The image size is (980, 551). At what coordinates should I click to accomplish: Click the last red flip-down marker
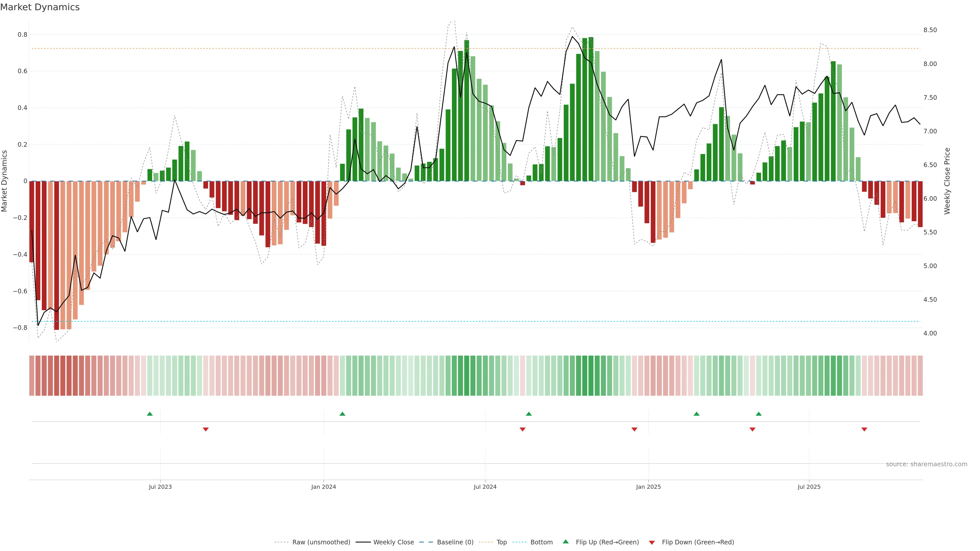click(x=864, y=429)
